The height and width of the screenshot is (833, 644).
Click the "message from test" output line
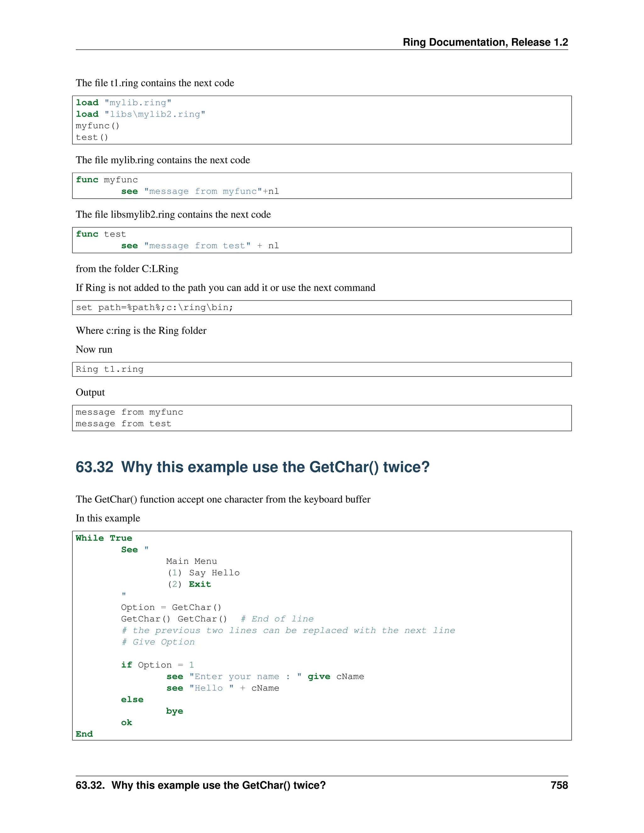tap(123, 424)
